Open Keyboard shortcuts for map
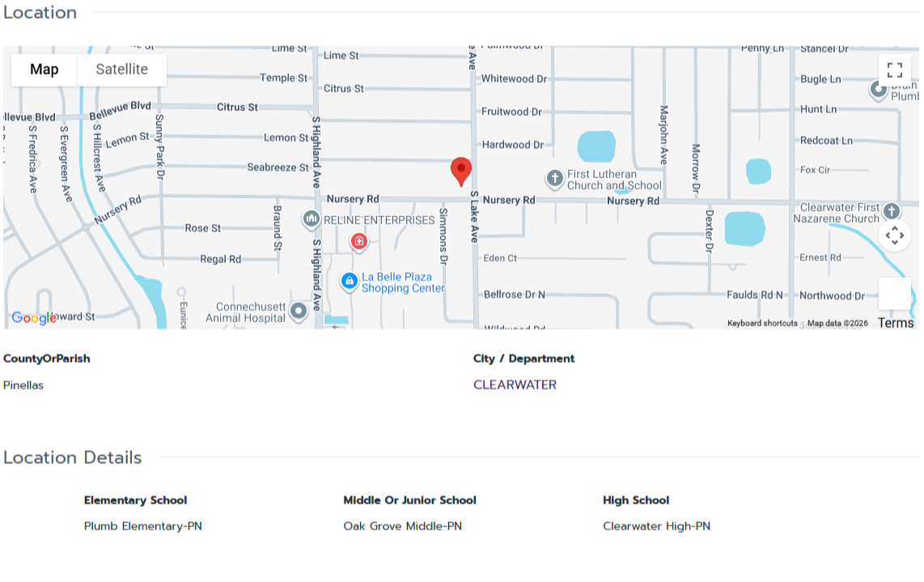924x582 pixels. 762,323
